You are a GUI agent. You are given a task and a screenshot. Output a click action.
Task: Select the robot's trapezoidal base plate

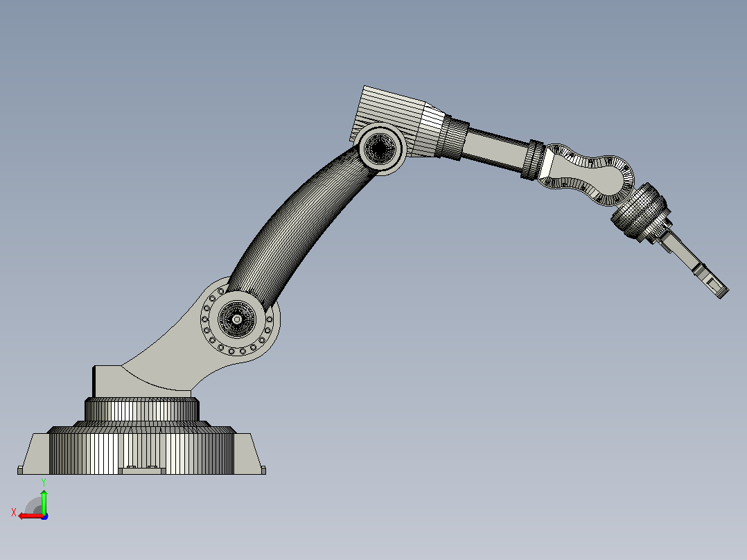click(141, 454)
